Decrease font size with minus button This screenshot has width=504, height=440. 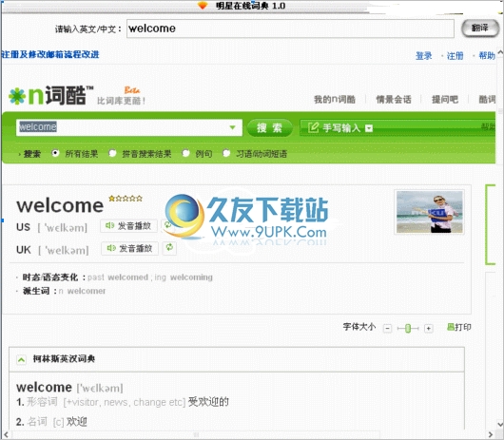point(388,328)
